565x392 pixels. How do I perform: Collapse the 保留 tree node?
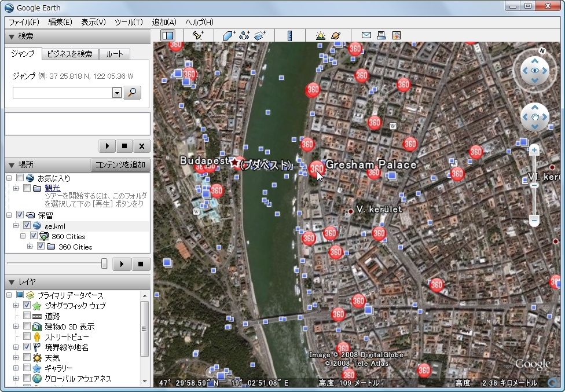tap(9, 215)
